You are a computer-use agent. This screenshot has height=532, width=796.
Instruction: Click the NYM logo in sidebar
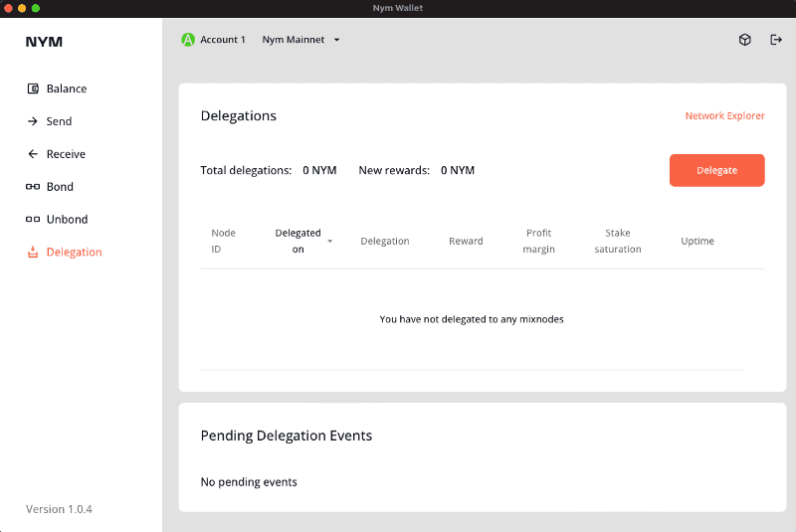(x=44, y=42)
